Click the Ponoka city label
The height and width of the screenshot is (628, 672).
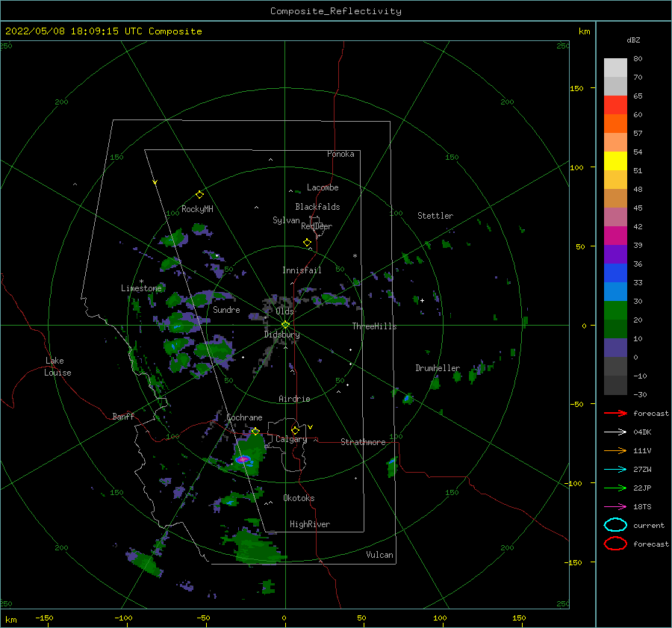[340, 154]
